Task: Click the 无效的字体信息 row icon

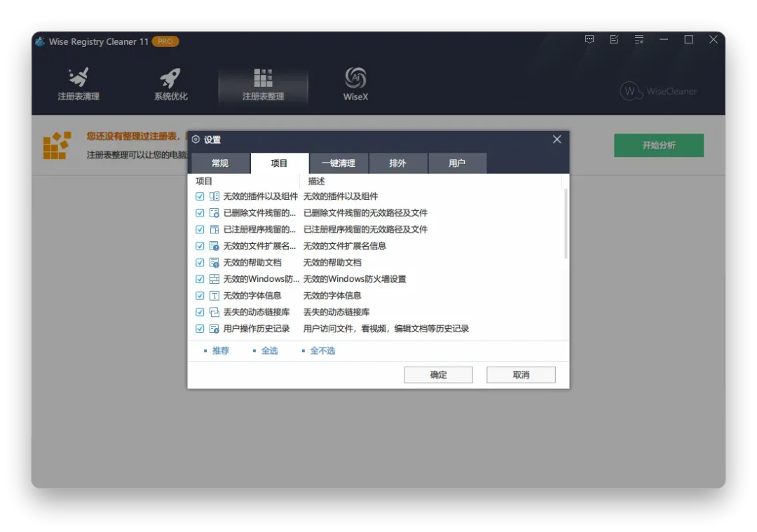Action: click(x=214, y=296)
